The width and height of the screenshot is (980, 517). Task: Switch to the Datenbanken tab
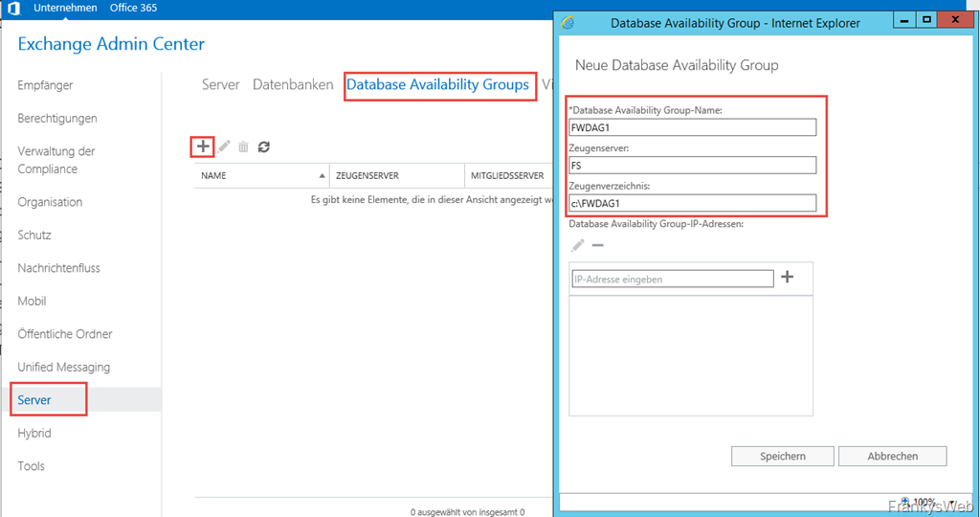pos(293,84)
